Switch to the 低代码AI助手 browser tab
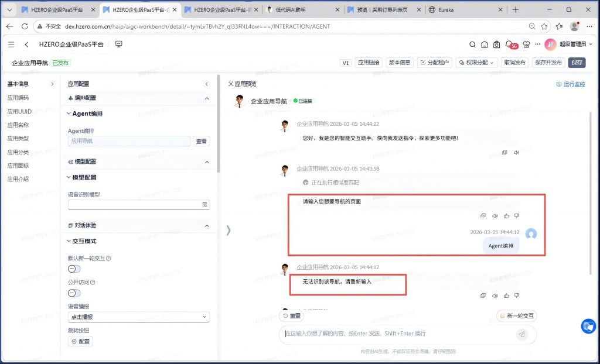The width and height of the screenshot is (600, 364). [302, 10]
